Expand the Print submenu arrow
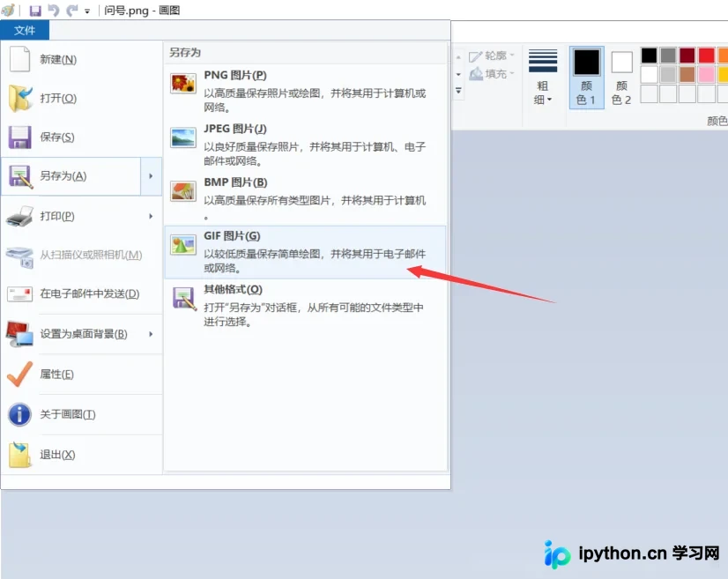Screen dimensions: 728x579 [151, 217]
